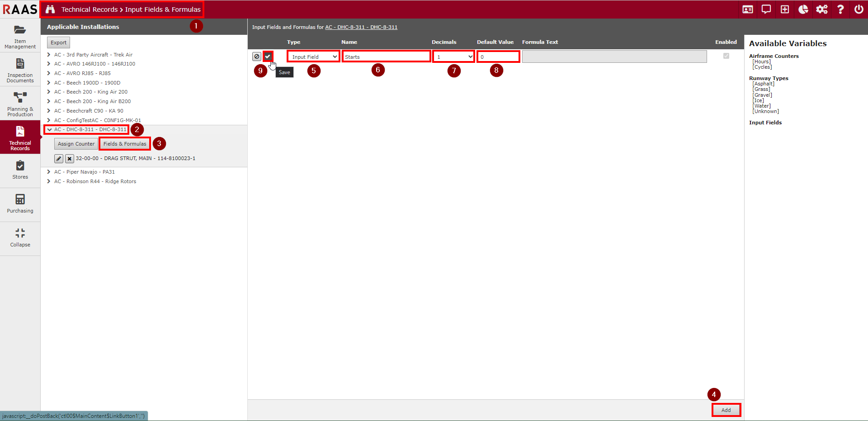Open the settings gears icon

click(821, 9)
